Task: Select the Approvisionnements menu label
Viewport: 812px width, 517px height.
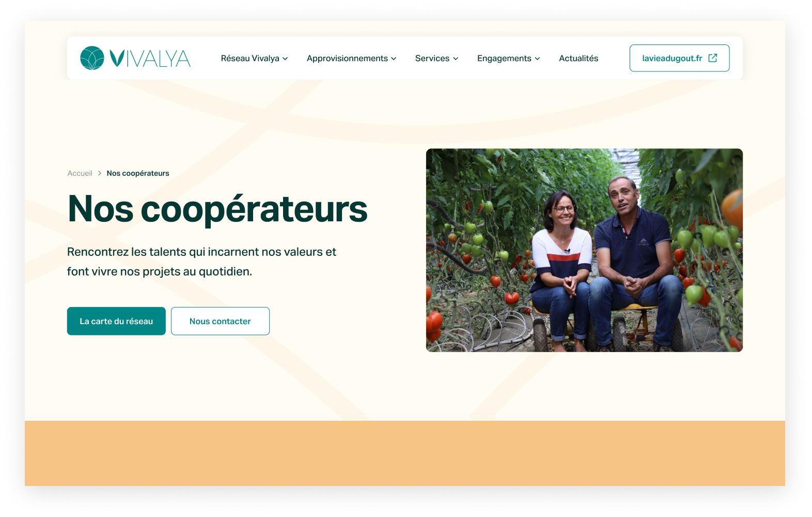Action: (x=347, y=58)
